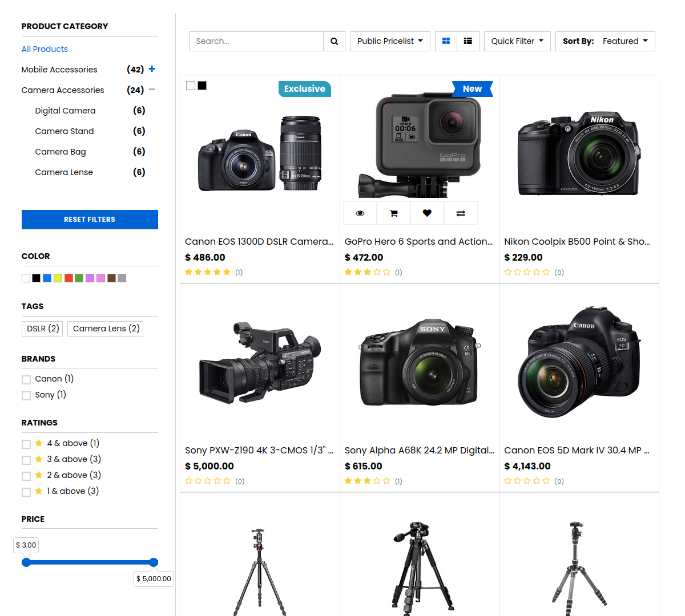Image resolution: width=685 pixels, height=616 pixels.
Task: Quick view GoPro Hero 6 with eye icon
Action: coord(360,213)
